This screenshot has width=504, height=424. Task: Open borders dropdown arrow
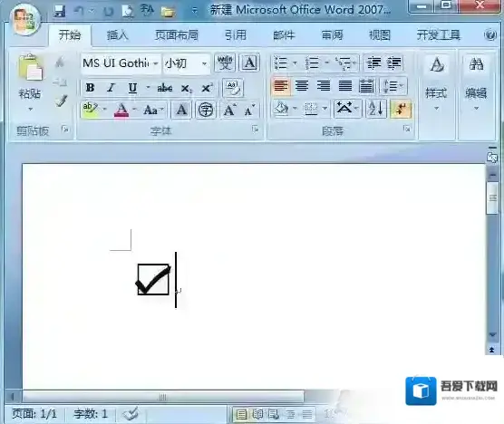[x=325, y=109]
